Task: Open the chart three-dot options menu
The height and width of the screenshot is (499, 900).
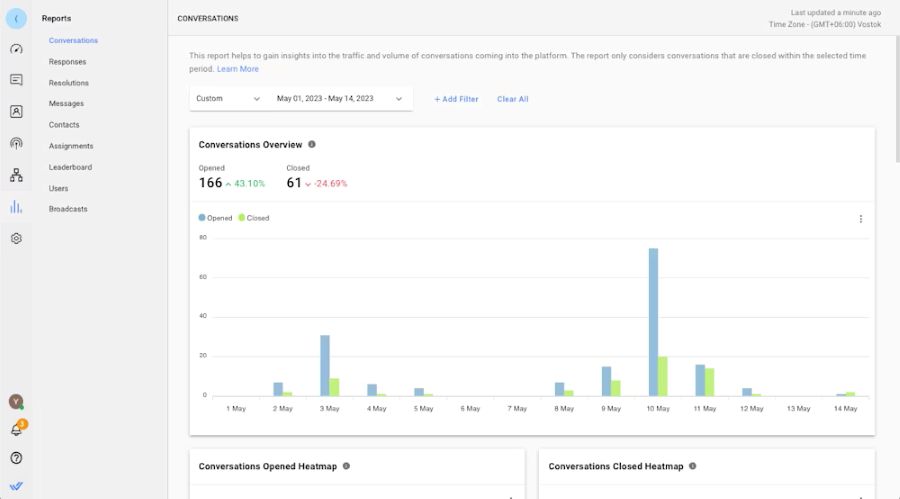Action: click(860, 219)
